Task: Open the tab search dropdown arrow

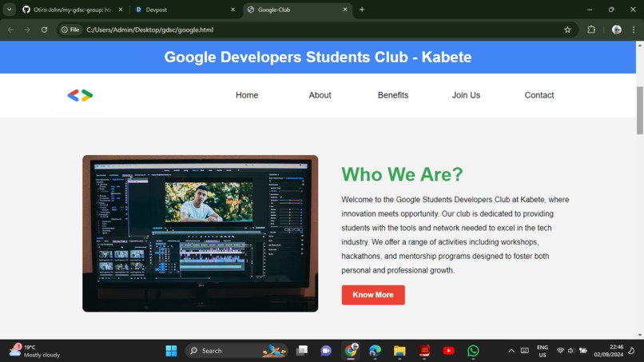Action: click(9, 10)
